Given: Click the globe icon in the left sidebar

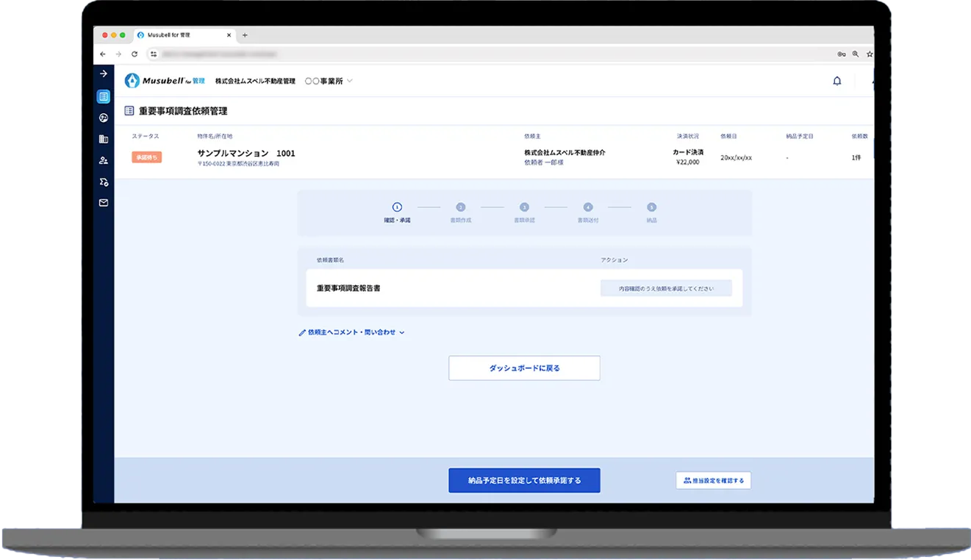Looking at the screenshot, I should tap(103, 118).
